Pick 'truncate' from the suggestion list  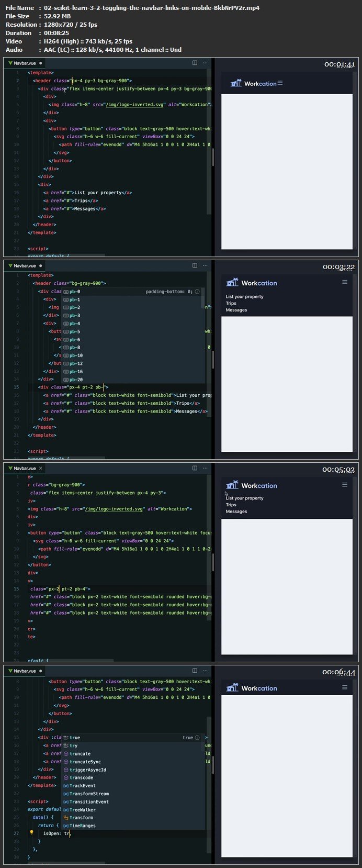[x=132, y=753]
